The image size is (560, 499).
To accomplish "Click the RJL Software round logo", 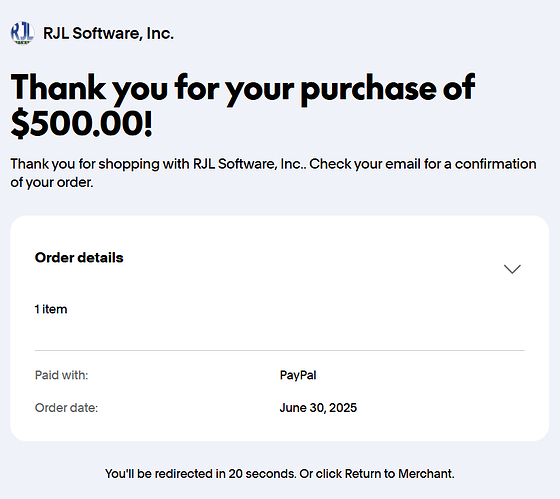I will click(22, 33).
